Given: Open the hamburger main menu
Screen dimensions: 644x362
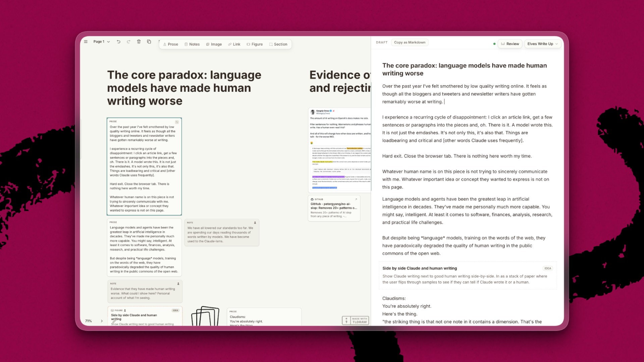Looking at the screenshot, I should 86,42.
